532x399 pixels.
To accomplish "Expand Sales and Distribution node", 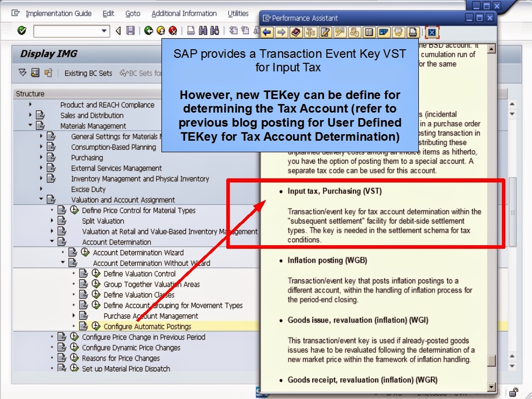I will (x=30, y=115).
